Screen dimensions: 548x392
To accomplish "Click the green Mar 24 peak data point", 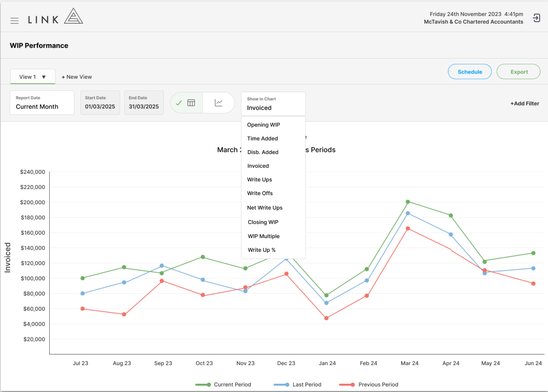I will pyautogui.click(x=408, y=202).
